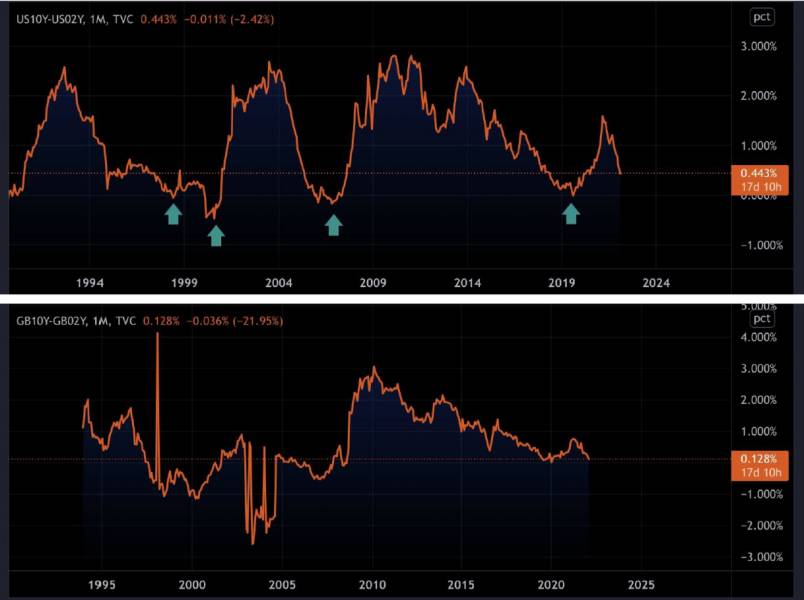
Task: Click the 2020 label on the time axis
Action: (x=551, y=585)
